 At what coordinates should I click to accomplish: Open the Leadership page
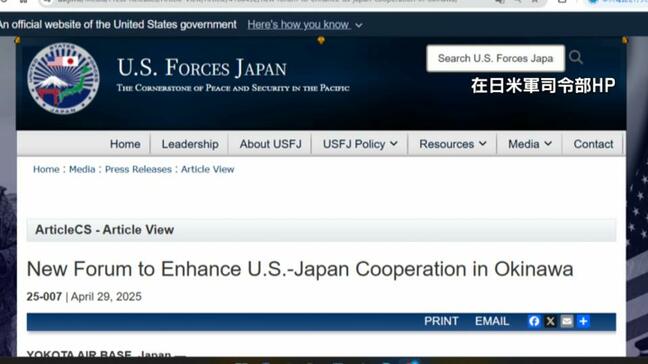tap(190, 144)
